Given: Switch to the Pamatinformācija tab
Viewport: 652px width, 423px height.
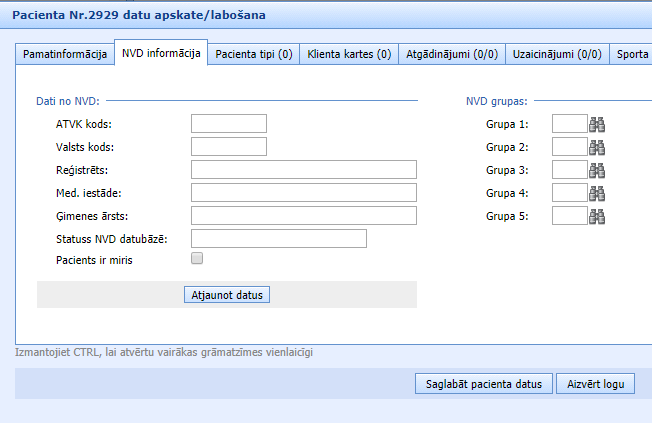Looking at the screenshot, I should (x=66, y=54).
